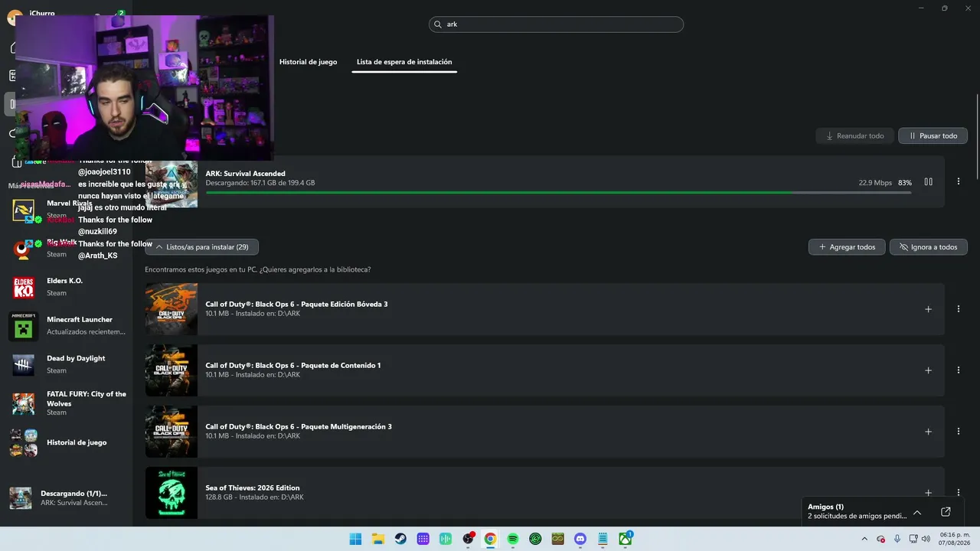Show hidden system tray icons
This screenshot has height=551, width=980.
coord(864,539)
